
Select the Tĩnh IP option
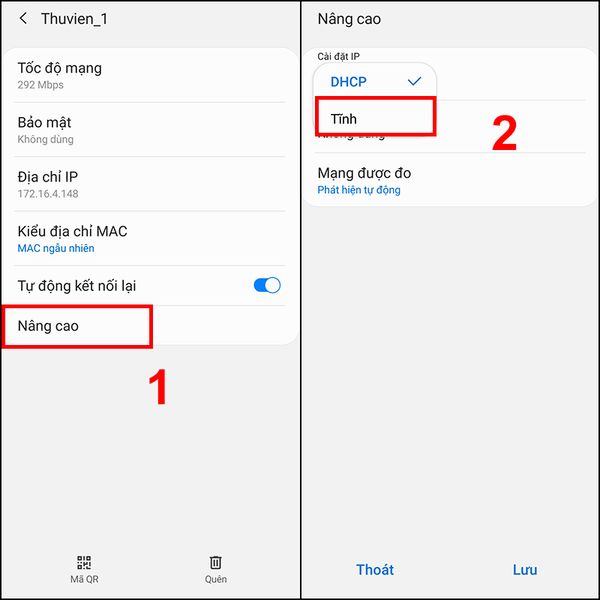[x=375, y=117]
